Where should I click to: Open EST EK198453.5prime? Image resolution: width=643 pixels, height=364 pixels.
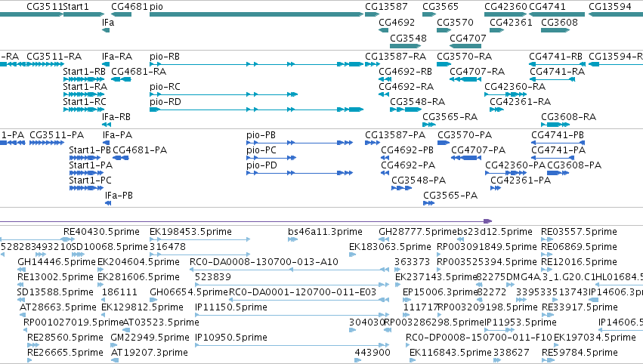[190, 232]
